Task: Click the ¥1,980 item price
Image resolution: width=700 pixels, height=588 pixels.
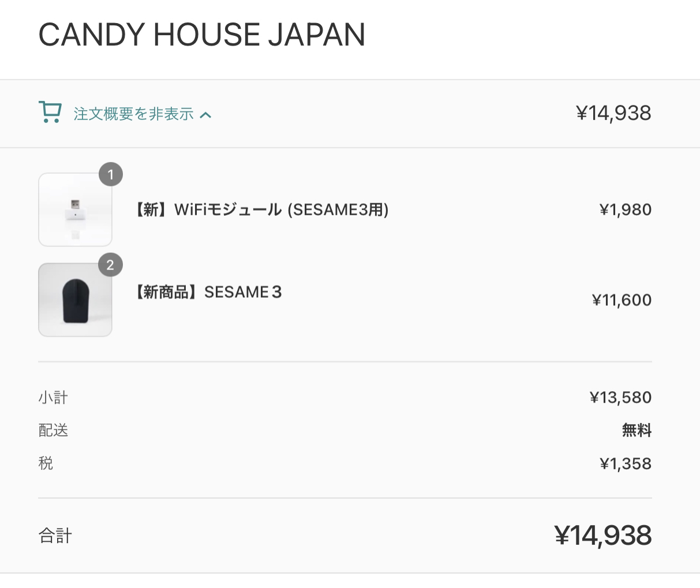Action: pos(626,209)
